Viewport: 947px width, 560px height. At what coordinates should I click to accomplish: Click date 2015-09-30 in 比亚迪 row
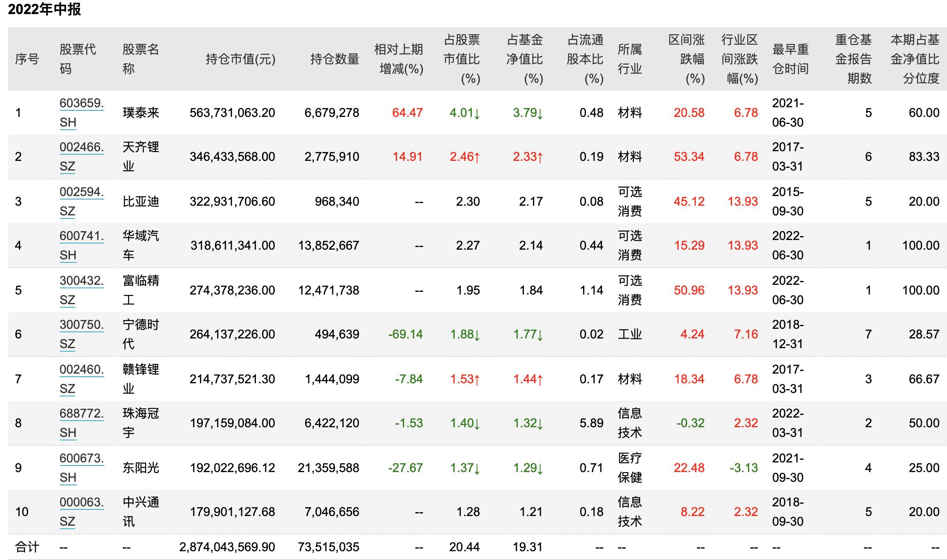(788, 201)
